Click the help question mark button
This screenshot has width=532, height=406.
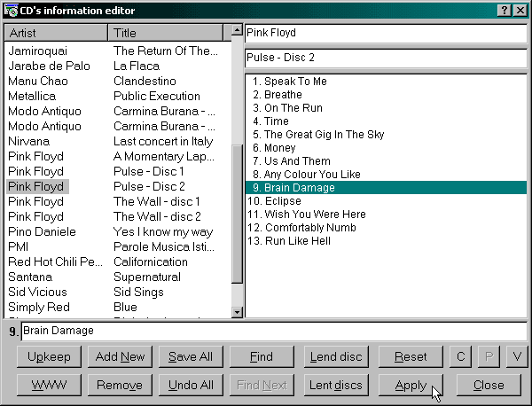click(505, 11)
